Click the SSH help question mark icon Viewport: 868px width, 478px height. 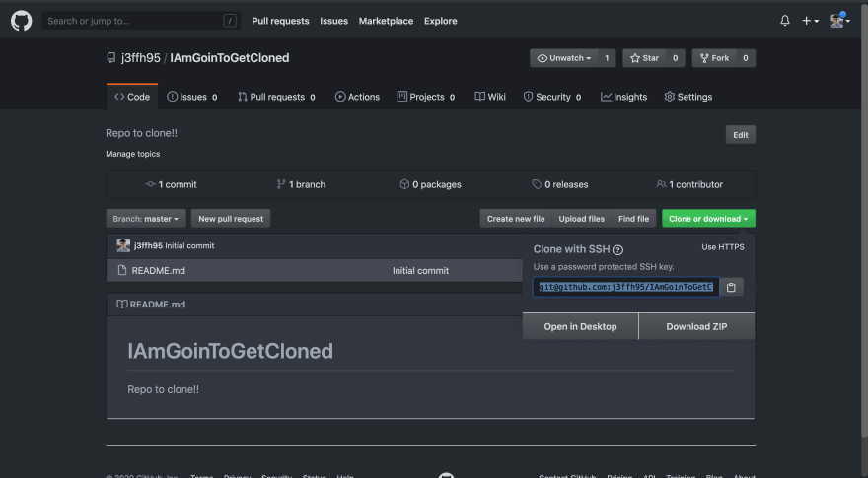617,250
